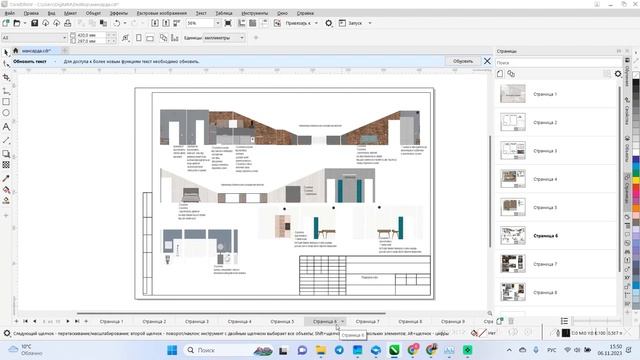This screenshot has height=360, width=640.
Task: Open Telegram from the taskbar
Action: click(339, 350)
